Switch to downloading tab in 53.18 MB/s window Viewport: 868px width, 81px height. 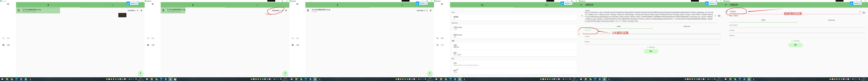[x=48, y=5]
